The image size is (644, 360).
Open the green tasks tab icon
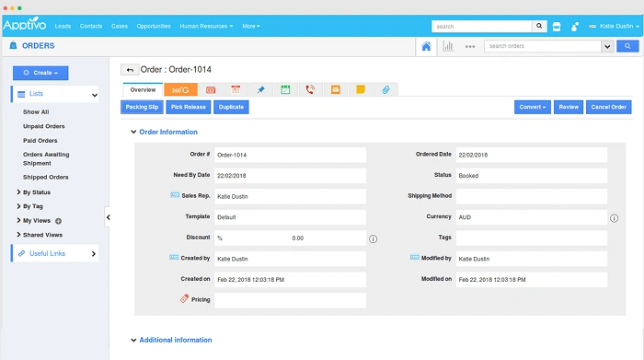pos(285,89)
